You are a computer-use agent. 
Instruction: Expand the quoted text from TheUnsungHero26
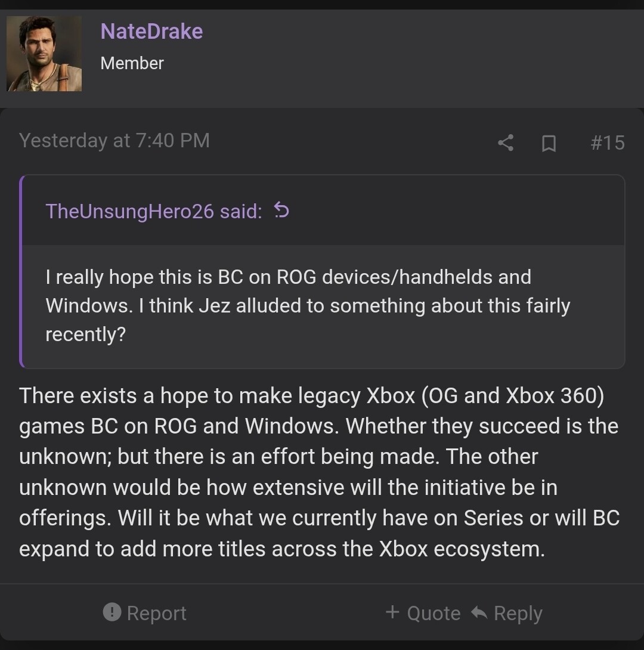[322, 305]
